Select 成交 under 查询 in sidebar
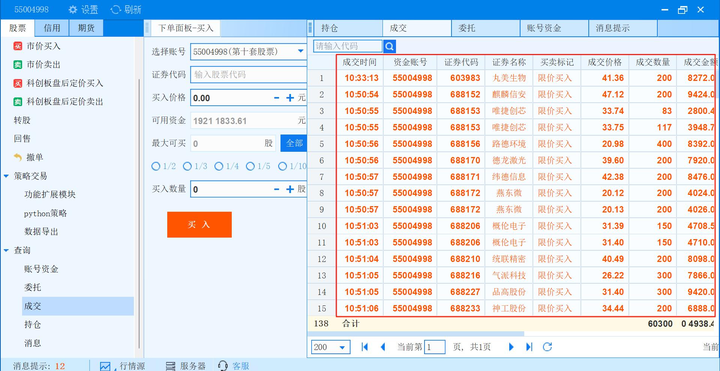 78,306
